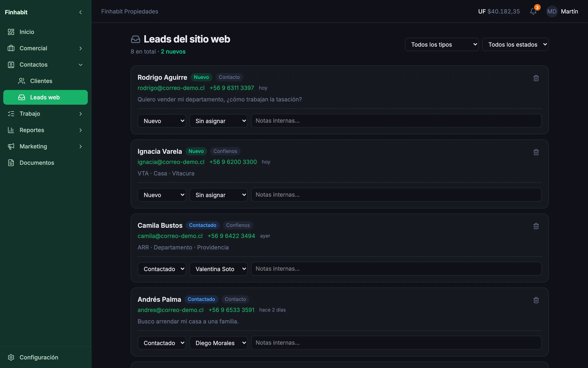Expand the Comercial menu chevron

pyautogui.click(x=80, y=48)
